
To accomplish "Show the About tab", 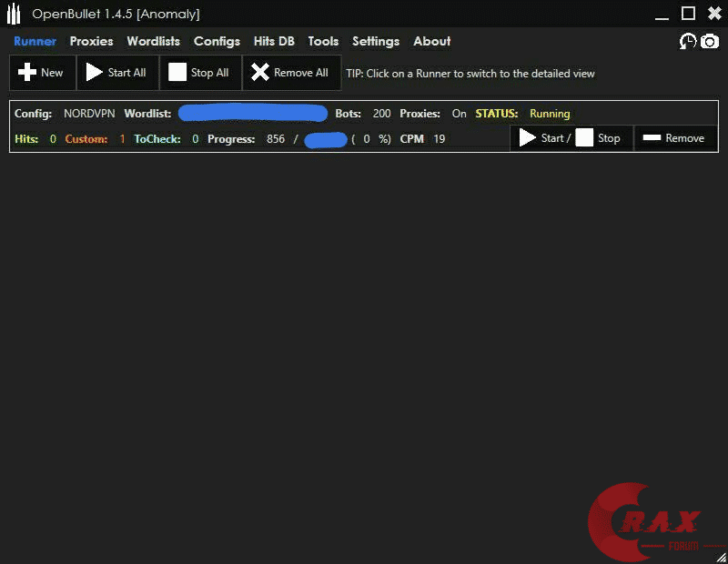I will (x=431, y=41).
